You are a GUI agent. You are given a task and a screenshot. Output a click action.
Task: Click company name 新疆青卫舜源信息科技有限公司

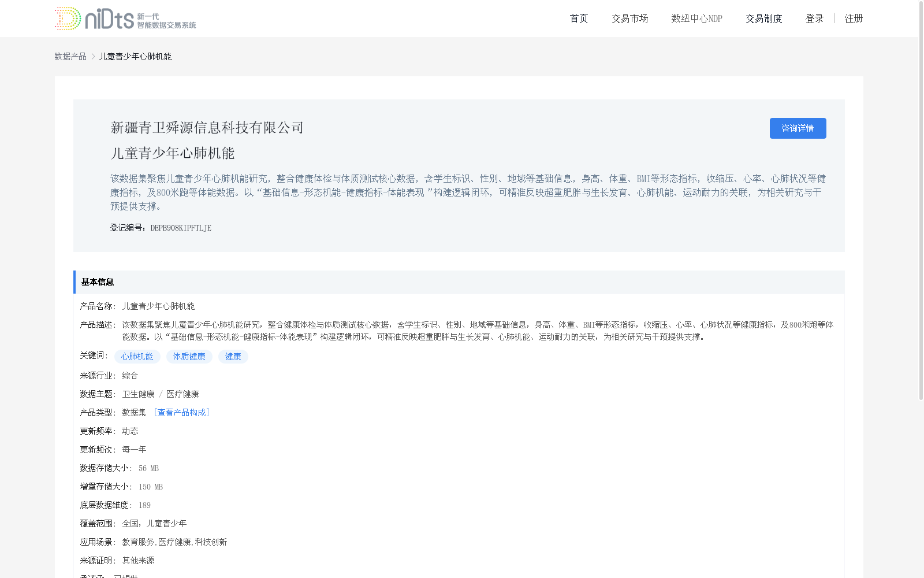(x=207, y=128)
